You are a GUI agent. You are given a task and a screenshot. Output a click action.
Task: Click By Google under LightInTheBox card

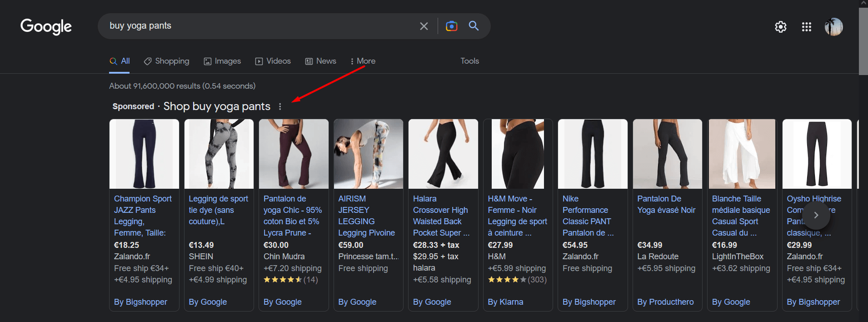(731, 302)
